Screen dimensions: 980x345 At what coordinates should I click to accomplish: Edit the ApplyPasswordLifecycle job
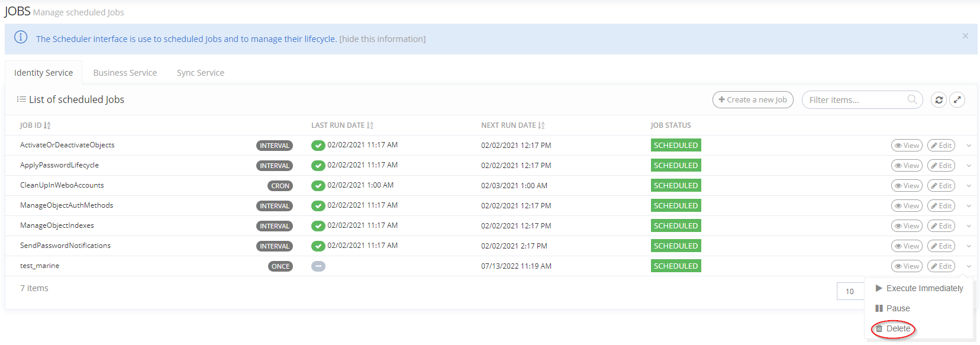[941, 166]
